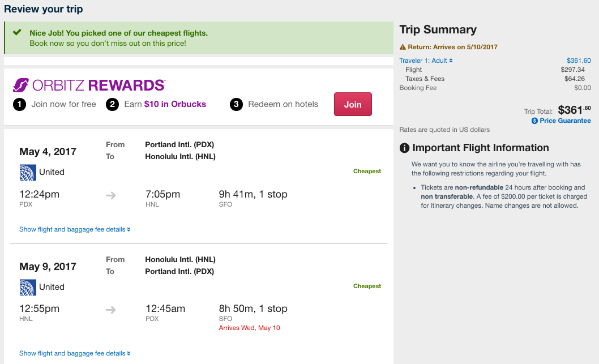Screen dimensions: 599x364
Task: Click the Arrives Wed, May 10 notice
Action: [249, 328]
